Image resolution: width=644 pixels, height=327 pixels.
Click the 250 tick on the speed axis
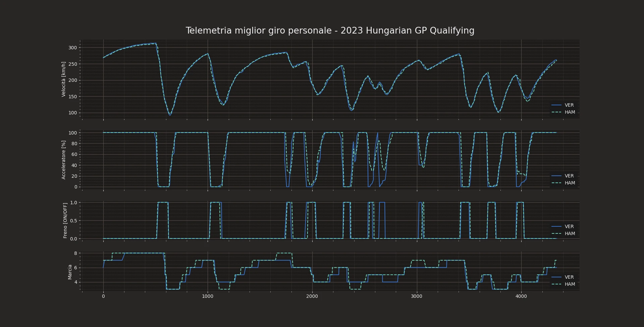72,64
